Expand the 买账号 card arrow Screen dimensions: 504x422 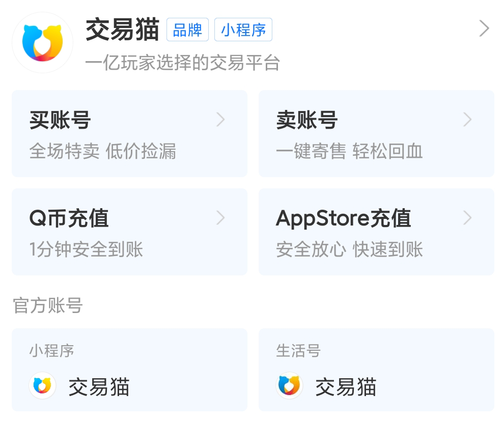click(220, 120)
